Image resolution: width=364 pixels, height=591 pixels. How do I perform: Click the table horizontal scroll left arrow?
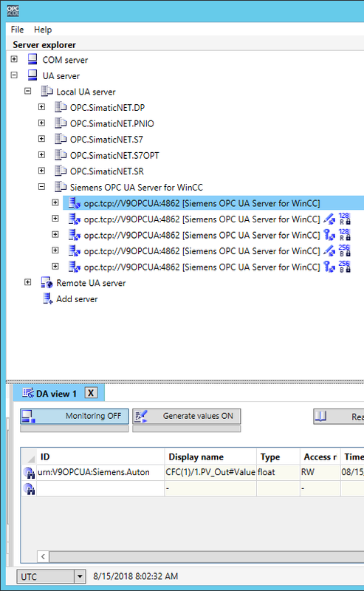click(43, 556)
